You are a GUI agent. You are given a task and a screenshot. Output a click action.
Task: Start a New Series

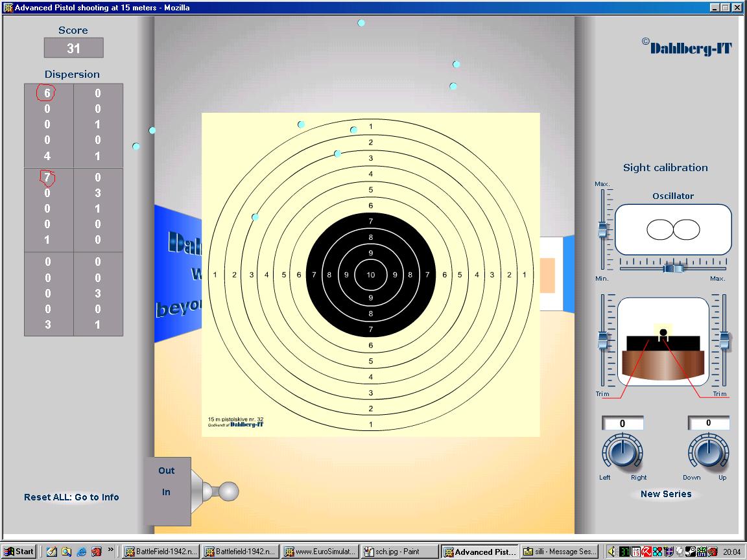(x=665, y=494)
